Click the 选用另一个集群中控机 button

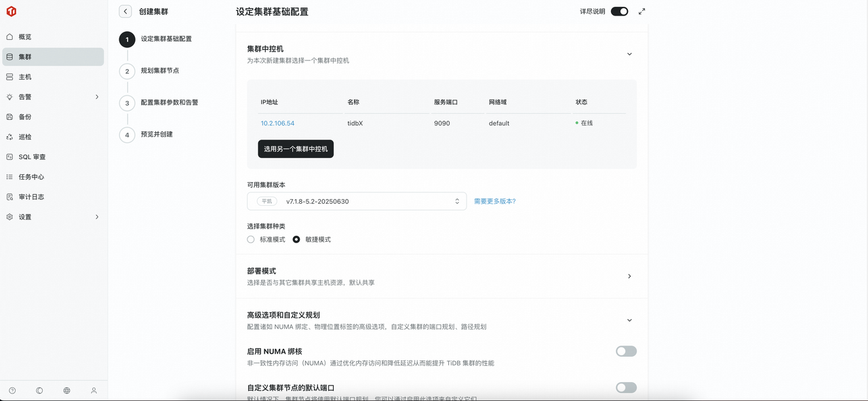click(296, 149)
